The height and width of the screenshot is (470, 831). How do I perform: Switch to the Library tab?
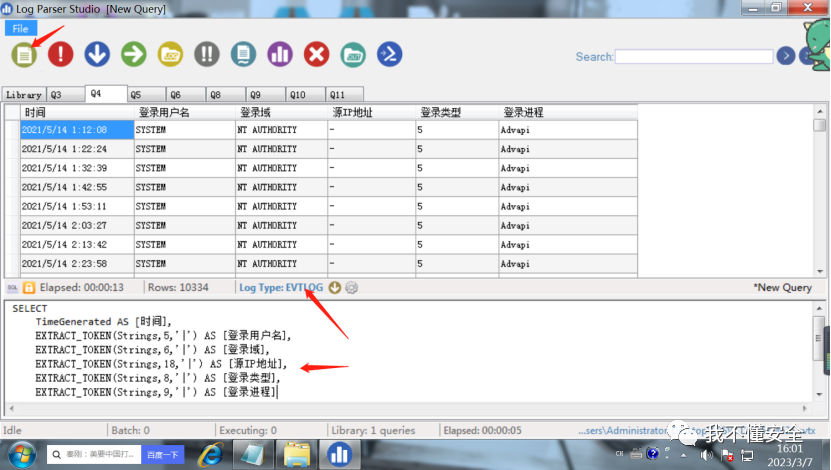[24, 94]
